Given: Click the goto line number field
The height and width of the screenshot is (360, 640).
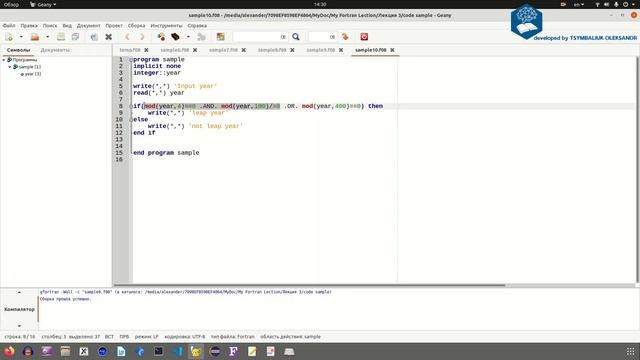Looking at the screenshot, I should coord(322,37).
